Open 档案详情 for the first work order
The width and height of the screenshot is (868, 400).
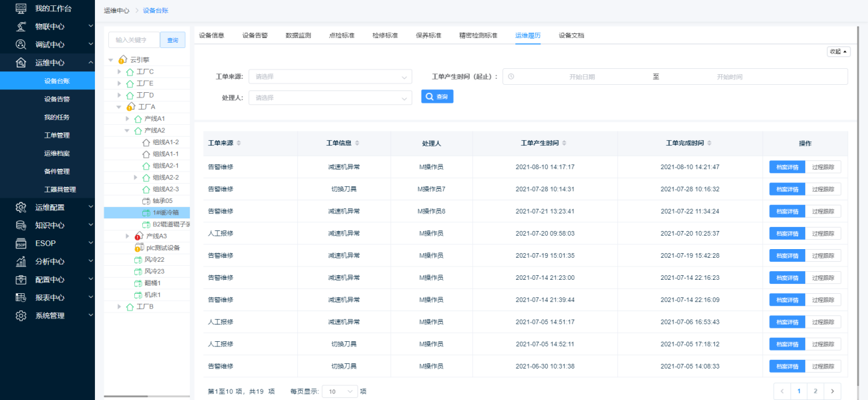coord(787,167)
